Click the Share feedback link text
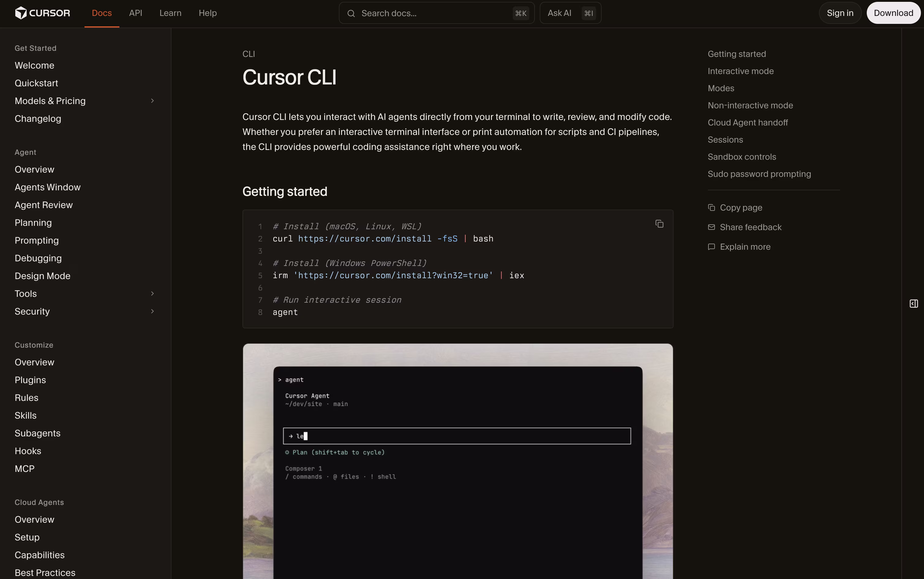924x579 pixels. pos(750,227)
